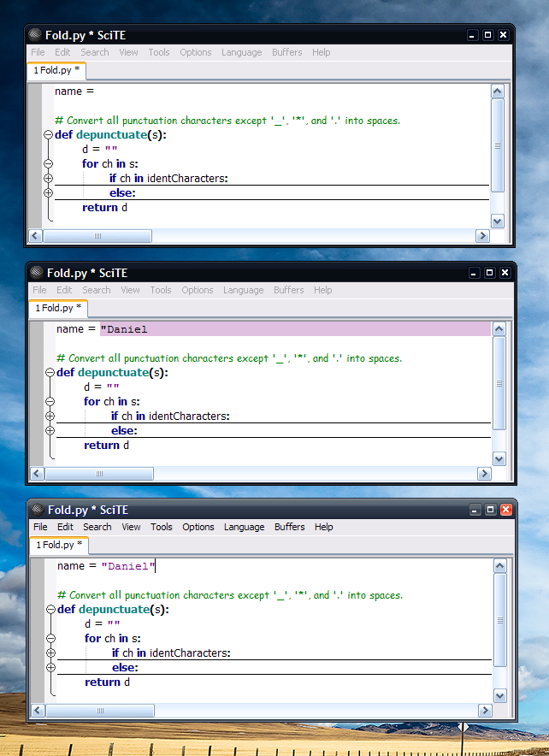Open the Buffers menu in the bottom window
549x756 pixels.
tap(289, 527)
